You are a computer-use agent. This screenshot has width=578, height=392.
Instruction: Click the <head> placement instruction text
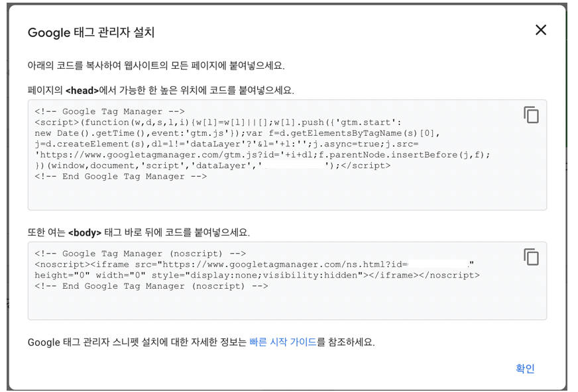[x=160, y=90]
